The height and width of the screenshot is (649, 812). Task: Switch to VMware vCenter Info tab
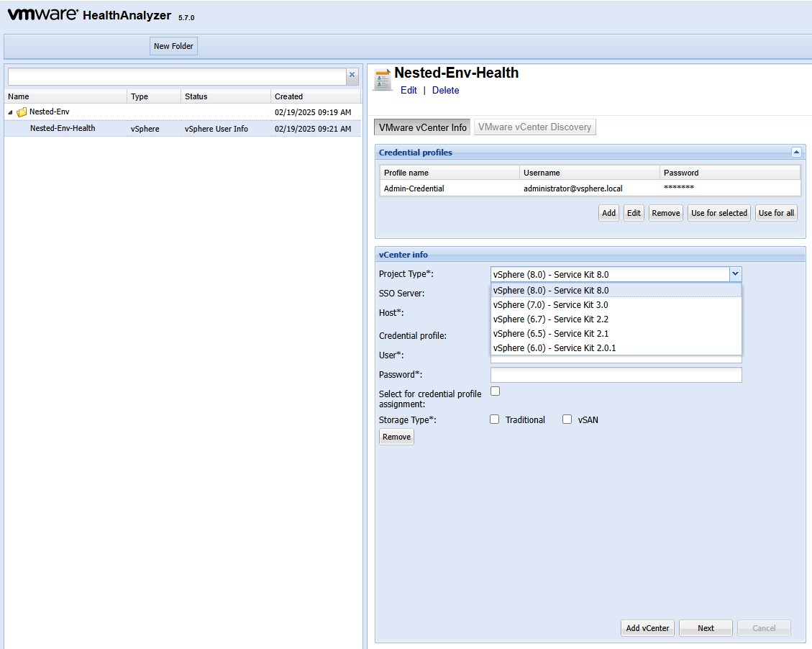tap(422, 127)
